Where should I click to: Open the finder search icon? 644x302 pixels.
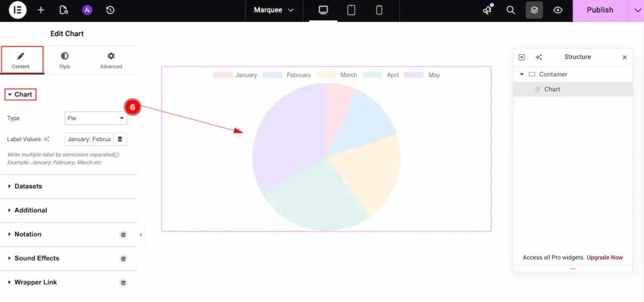coord(511,11)
